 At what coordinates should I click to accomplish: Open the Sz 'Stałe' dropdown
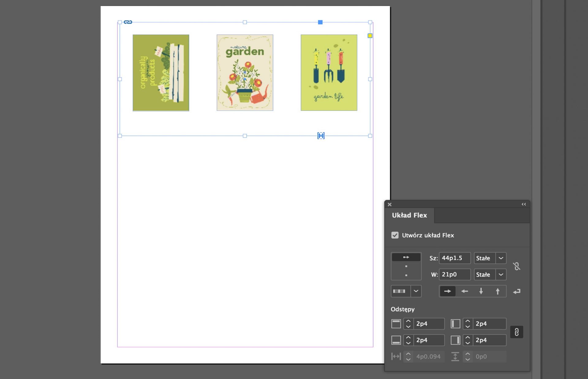coord(501,258)
